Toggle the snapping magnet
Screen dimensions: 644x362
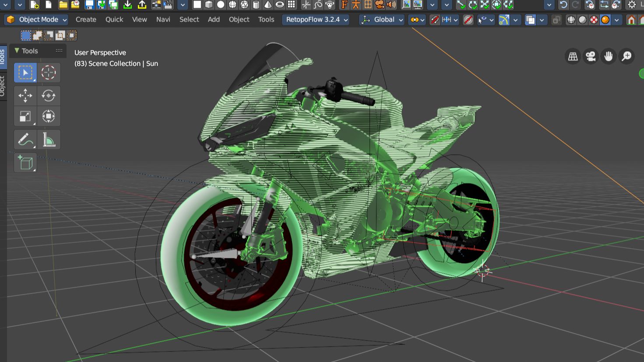[434, 20]
